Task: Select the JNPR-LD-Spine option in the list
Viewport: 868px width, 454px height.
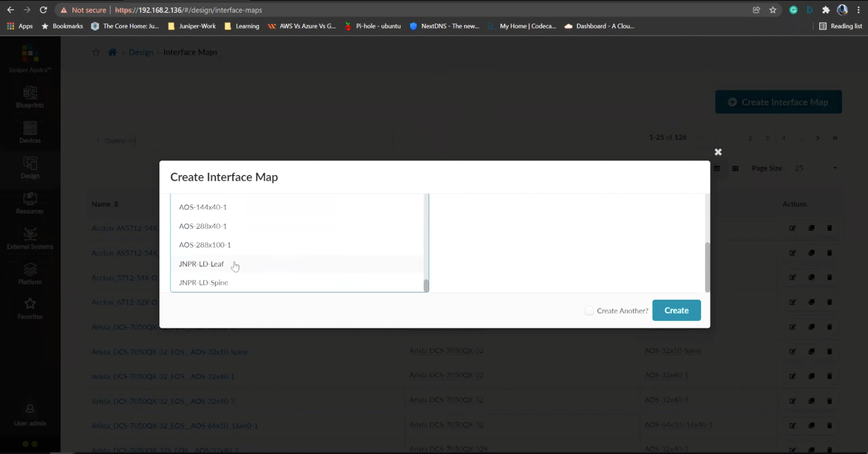Action: 297,283
